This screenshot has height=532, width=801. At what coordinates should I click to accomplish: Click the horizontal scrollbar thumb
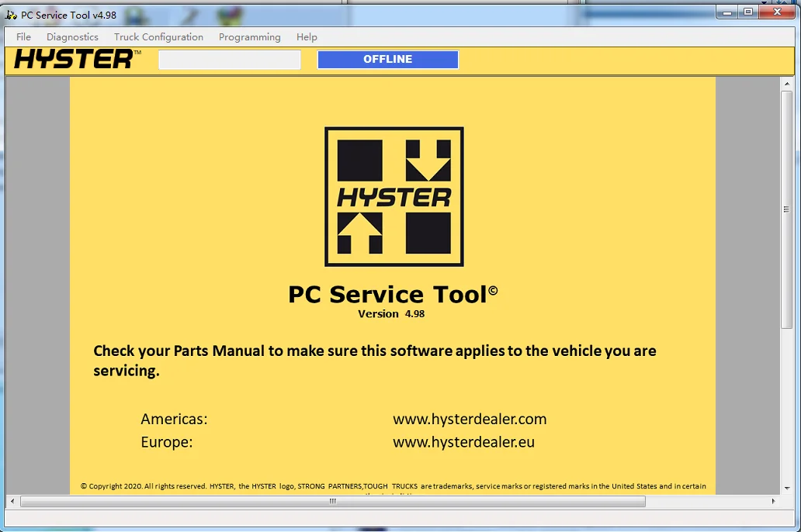click(332, 501)
